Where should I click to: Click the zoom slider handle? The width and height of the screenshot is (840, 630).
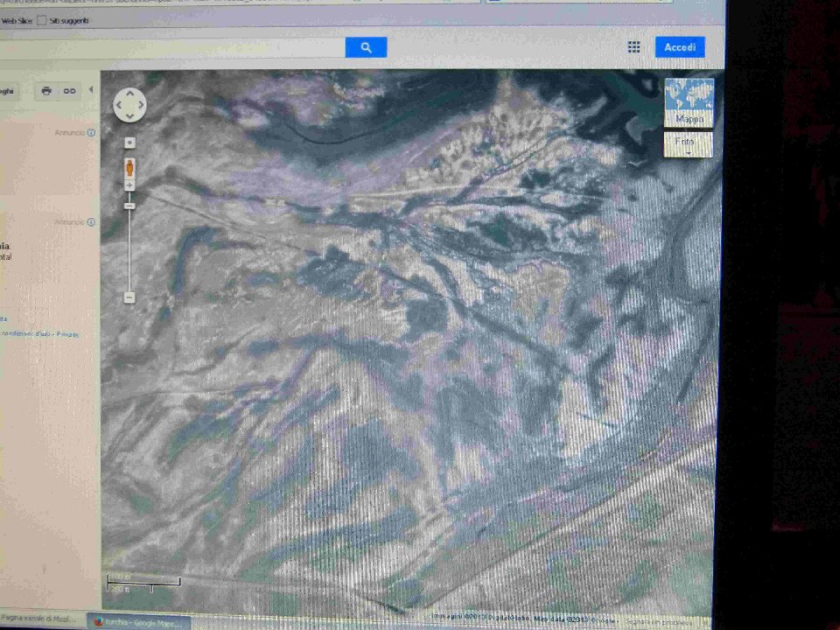[x=129, y=206]
